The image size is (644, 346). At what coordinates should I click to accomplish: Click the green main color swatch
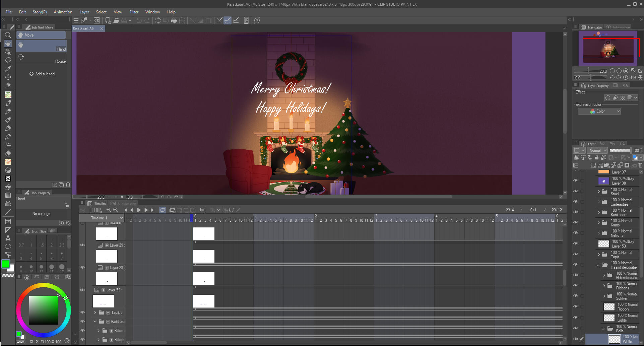(x=6, y=264)
